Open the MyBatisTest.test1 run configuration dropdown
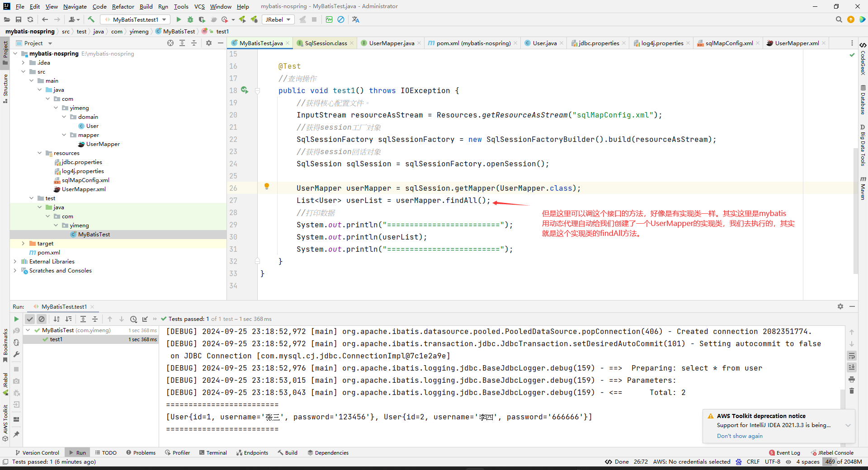This screenshot has width=868, height=470. click(135, 19)
